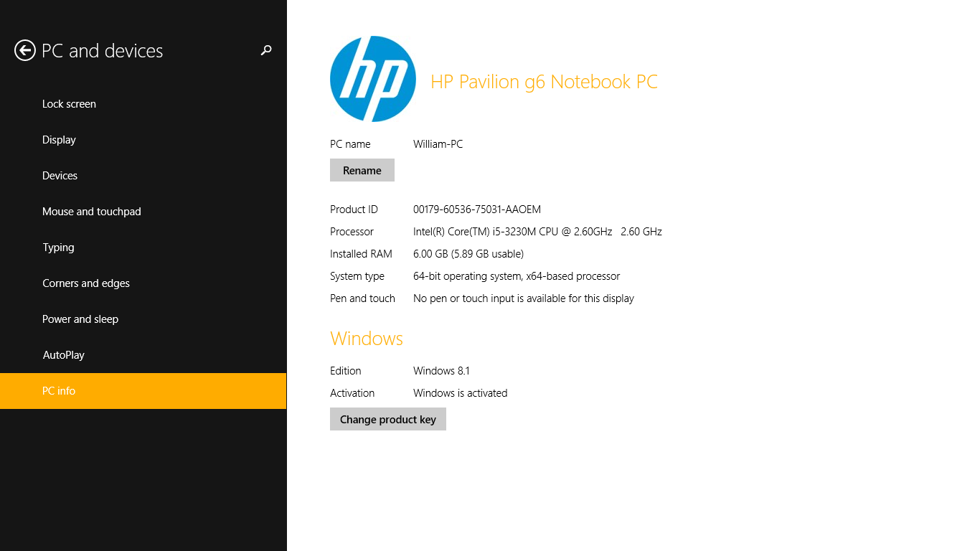Go to the Display section
This screenshot has width=980, height=551.
pos(59,140)
